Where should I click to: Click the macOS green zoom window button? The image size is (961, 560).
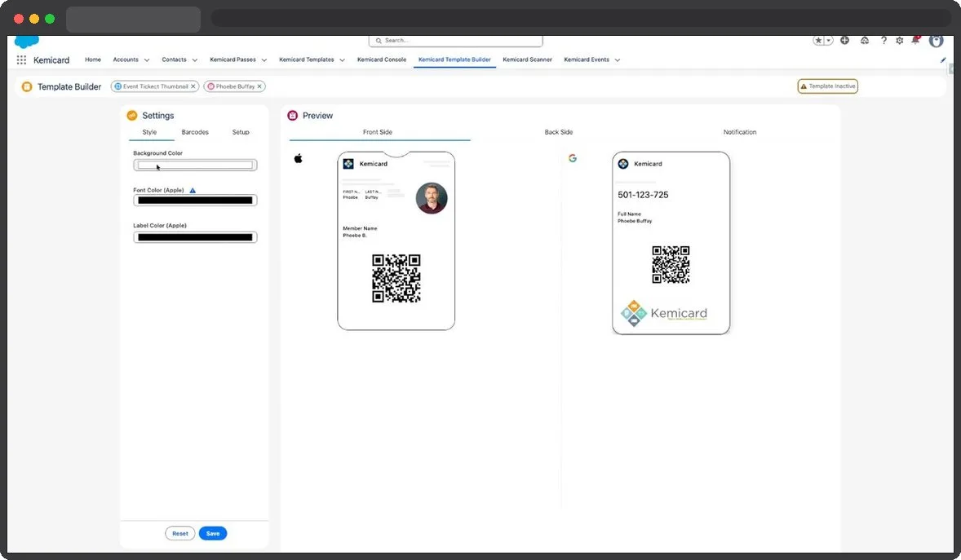pos(51,19)
